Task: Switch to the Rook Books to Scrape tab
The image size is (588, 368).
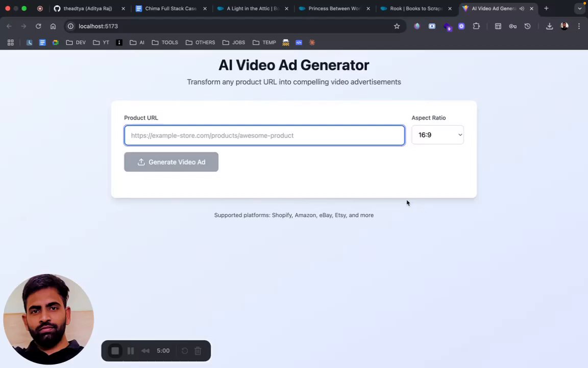Action: 416,8
